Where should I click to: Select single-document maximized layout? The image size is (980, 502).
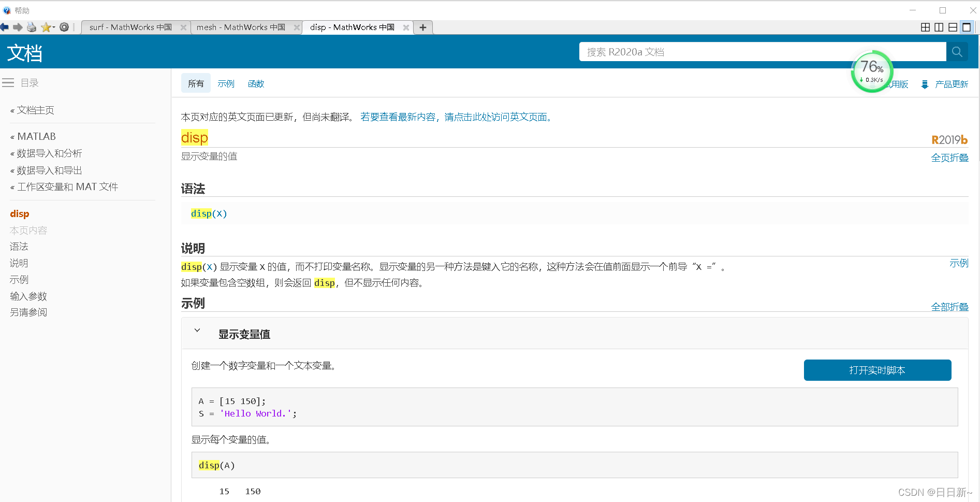pyautogui.click(x=967, y=27)
